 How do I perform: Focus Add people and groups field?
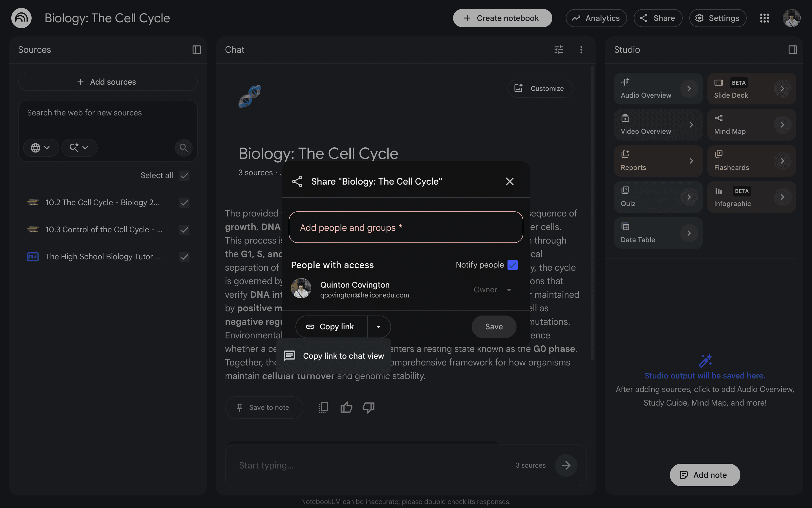pos(406,227)
